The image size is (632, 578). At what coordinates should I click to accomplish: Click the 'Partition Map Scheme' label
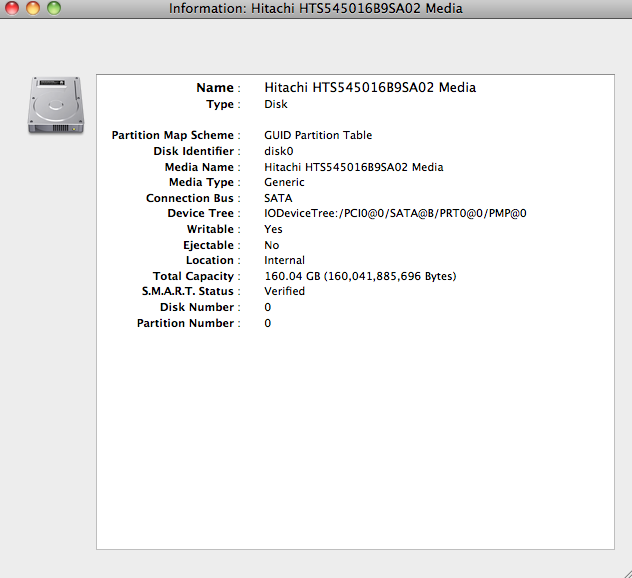point(173,135)
